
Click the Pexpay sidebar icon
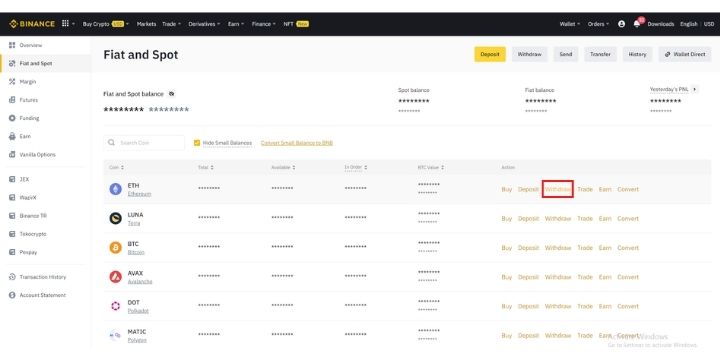point(12,252)
